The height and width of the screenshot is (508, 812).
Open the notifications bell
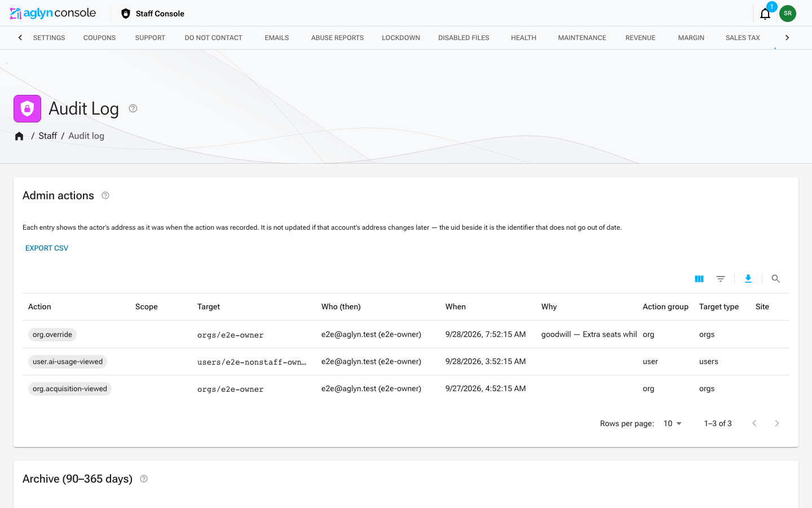[765, 14]
